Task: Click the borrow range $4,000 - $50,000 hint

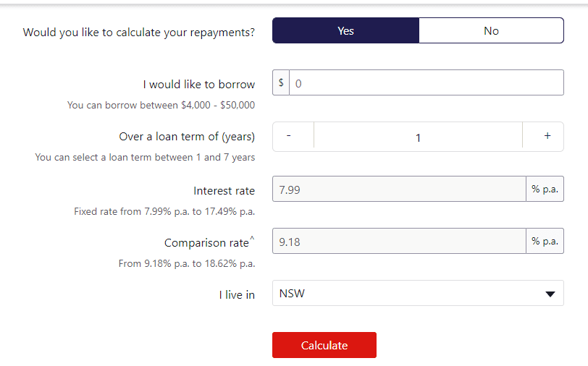Action: click(161, 105)
